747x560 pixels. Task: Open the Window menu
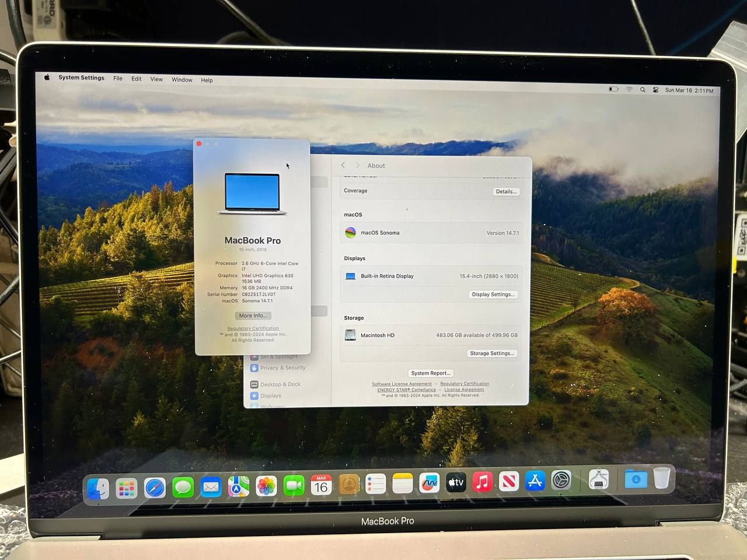(x=181, y=80)
